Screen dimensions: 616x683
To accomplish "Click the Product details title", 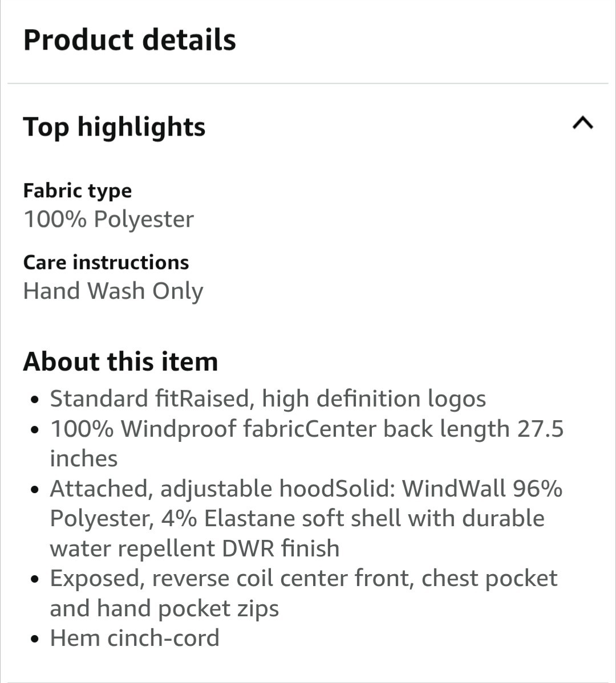I will (x=129, y=40).
